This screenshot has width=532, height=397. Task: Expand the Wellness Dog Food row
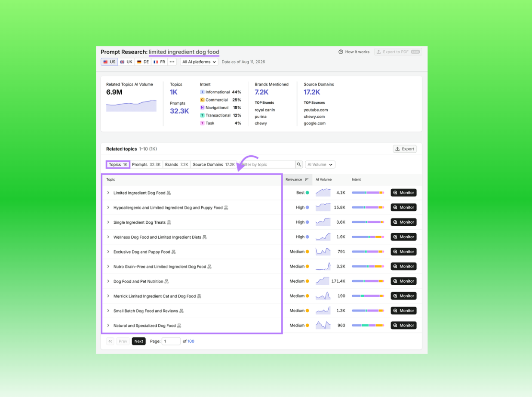(x=108, y=237)
